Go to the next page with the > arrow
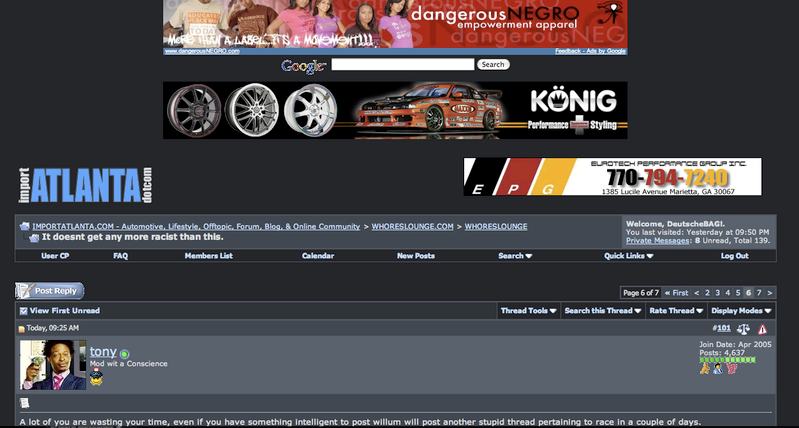The height and width of the screenshot is (428, 799). [x=769, y=293]
